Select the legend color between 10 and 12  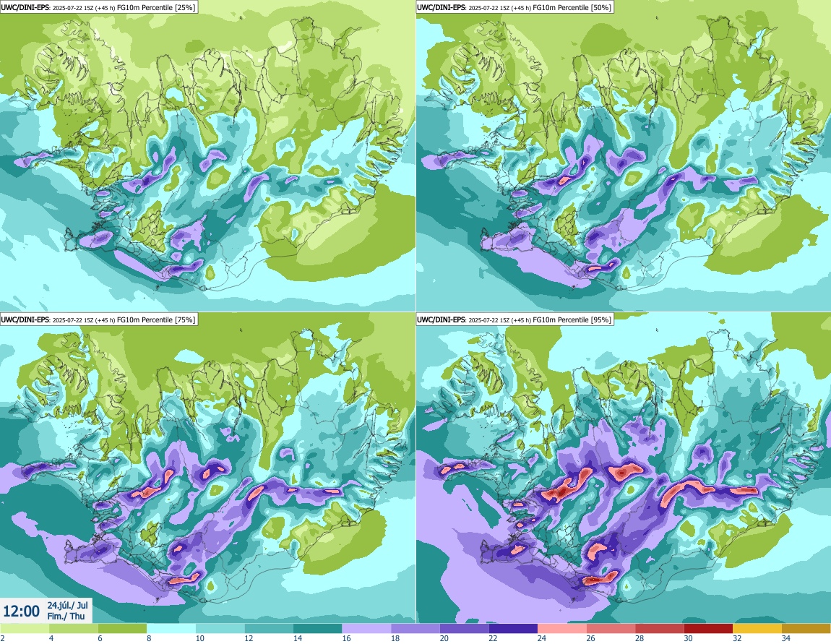click(x=220, y=629)
